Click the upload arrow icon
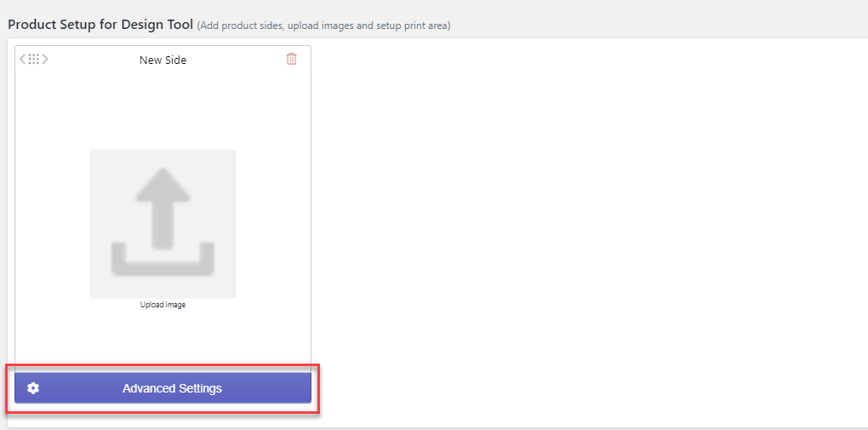The width and height of the screenshot is (868, 430). (163, 221)
